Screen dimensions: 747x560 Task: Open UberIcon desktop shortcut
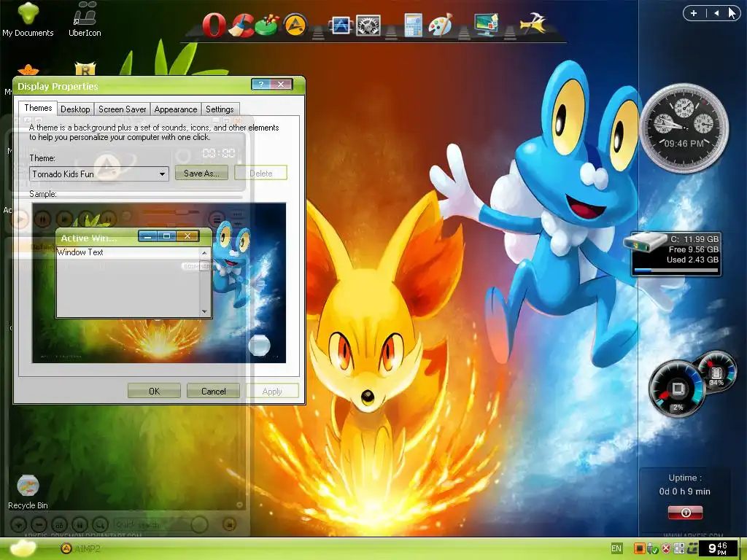[x=85, y=19]
